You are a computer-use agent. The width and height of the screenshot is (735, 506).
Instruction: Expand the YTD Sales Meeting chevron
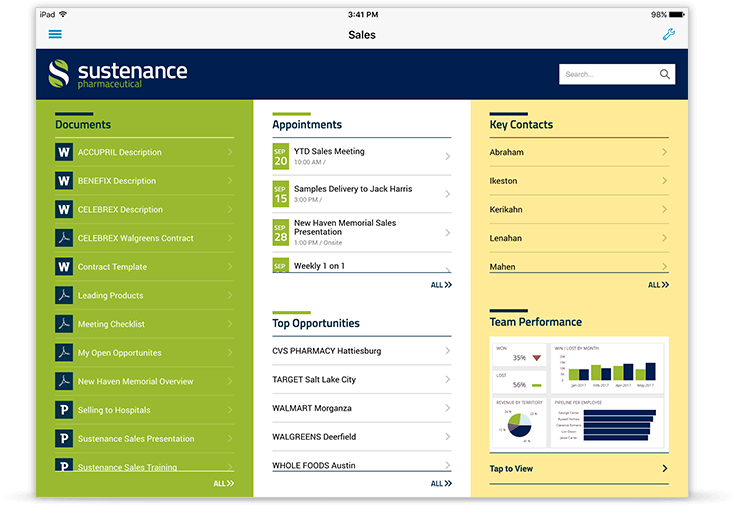tap(447, 156)
